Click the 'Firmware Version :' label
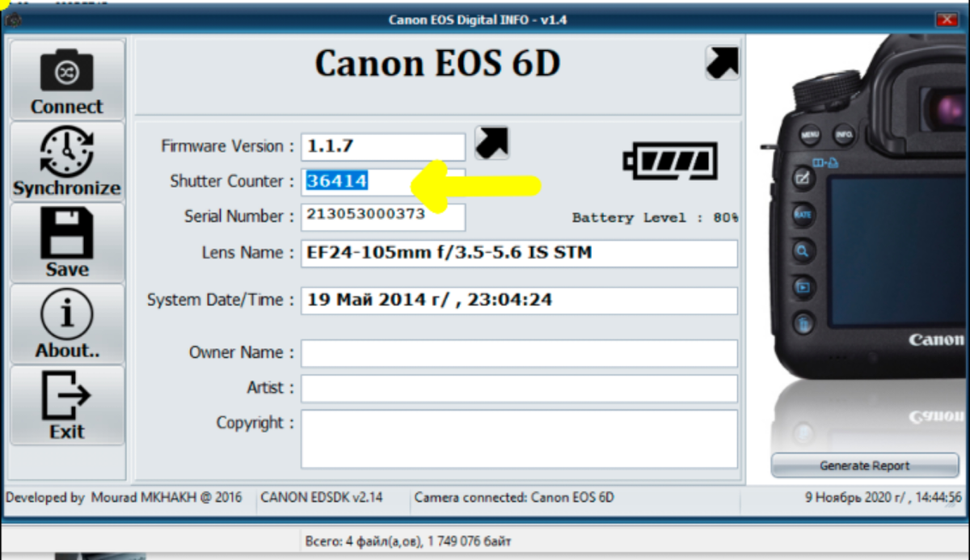 228,146
